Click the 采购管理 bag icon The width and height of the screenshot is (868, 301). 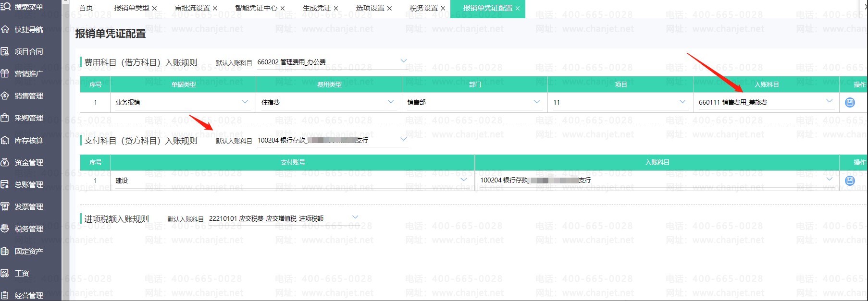click(x=5, y=118)
